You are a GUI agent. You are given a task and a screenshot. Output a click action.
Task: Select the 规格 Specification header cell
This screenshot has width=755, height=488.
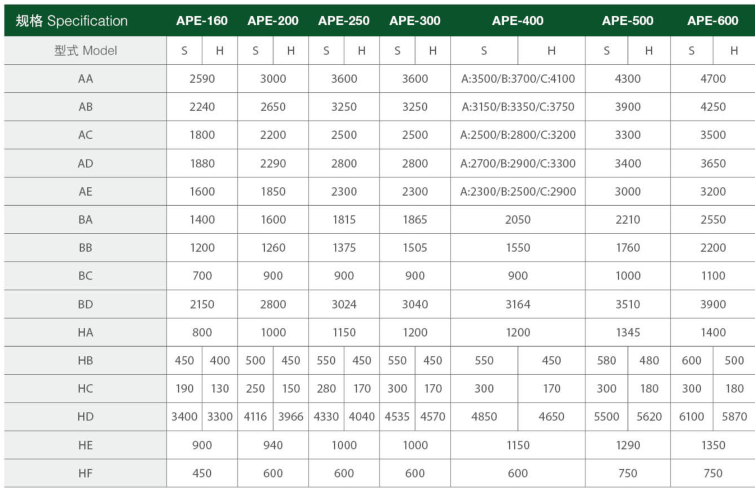tap(72, 21)
